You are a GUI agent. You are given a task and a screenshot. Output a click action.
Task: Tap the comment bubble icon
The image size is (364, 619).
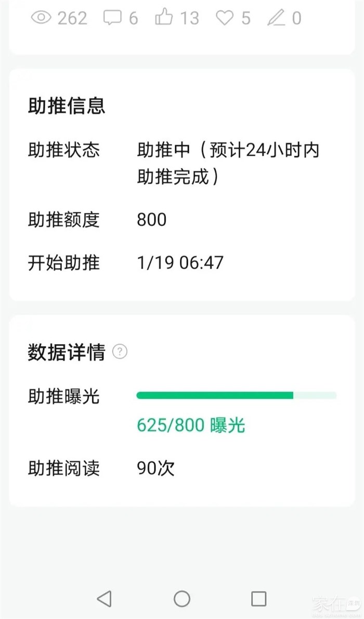click(x=112, y=18)
